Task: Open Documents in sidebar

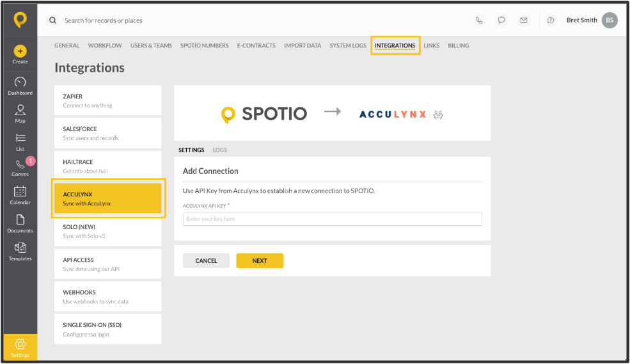Action: [20, 224]
